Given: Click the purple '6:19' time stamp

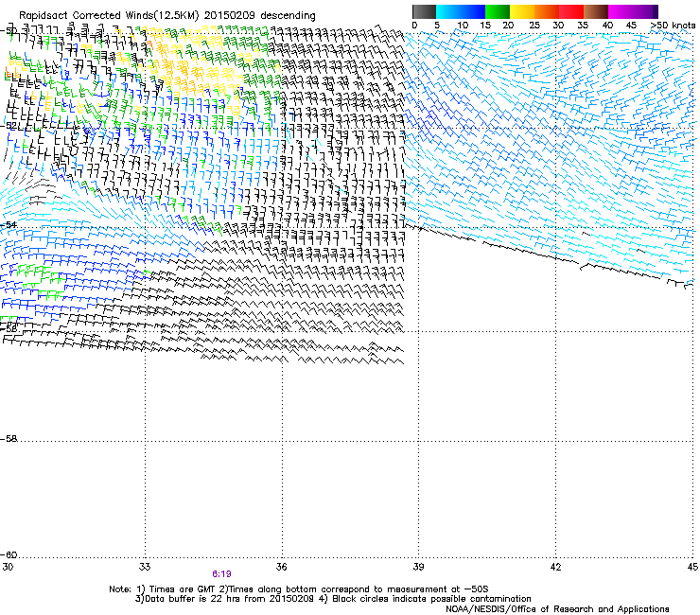Looking at the screenshot, I should pos(221,574).
